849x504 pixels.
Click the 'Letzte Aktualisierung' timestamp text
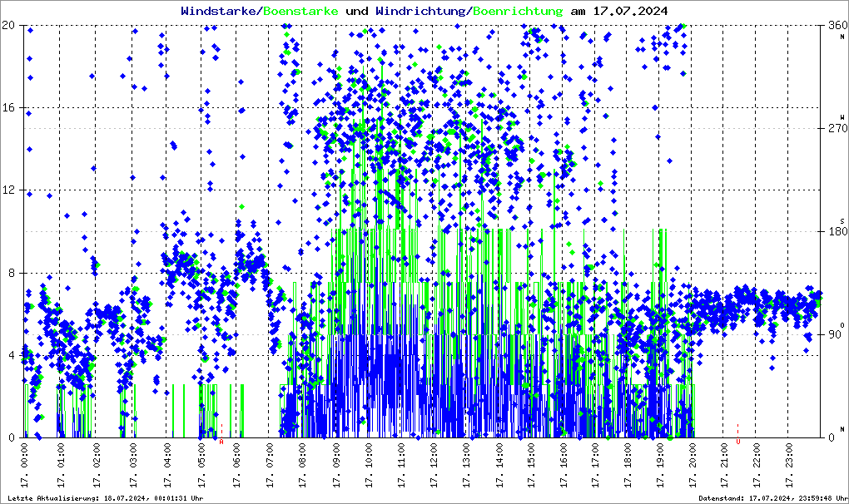[x=106, y=498]
